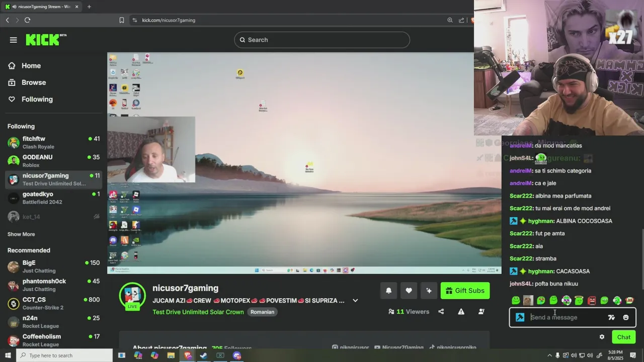Open n24n Rocket League channel
644x362 pixels.
coord(53,322)
